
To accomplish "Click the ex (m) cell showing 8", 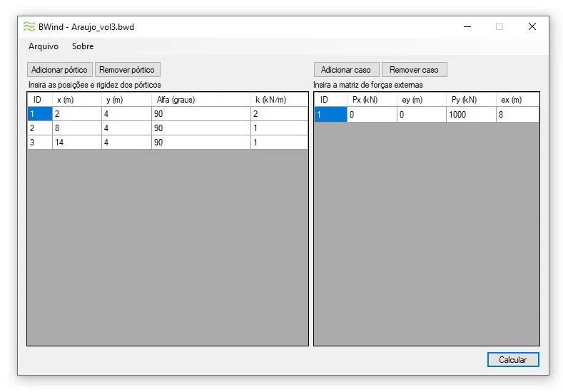I will pos(517,115).
